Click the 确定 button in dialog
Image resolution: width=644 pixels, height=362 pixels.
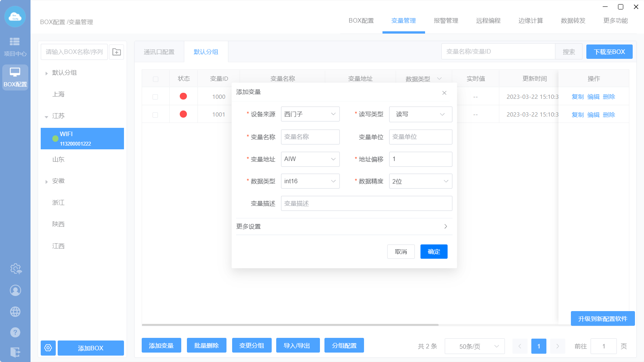tap(434, 252)
